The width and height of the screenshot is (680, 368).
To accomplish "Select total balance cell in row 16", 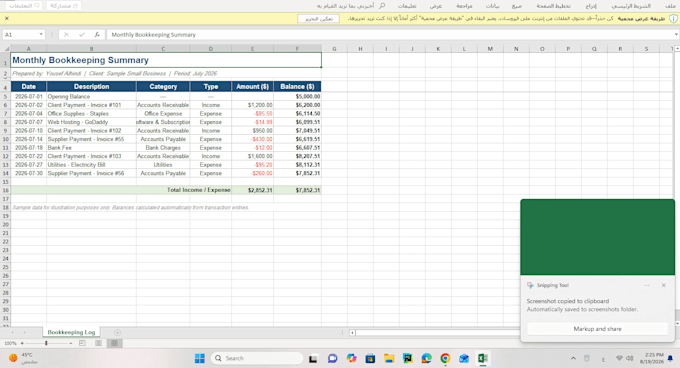I will 298,190.
